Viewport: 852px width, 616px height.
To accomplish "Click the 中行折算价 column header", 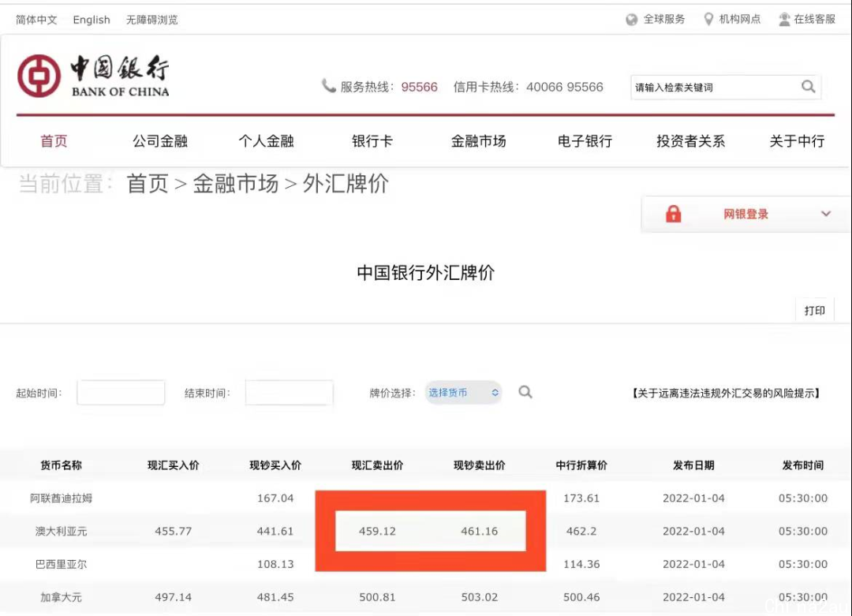I will (581, 465).
